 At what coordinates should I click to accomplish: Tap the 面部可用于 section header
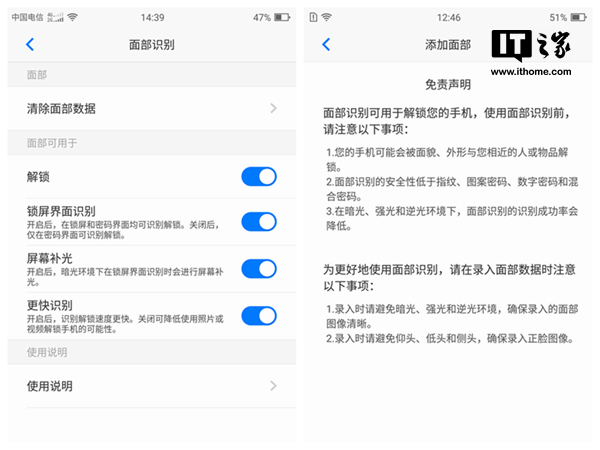pos(52,143)
